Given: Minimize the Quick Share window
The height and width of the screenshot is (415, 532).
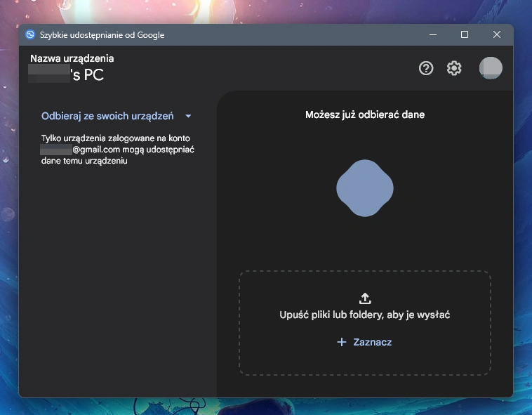Looking at the screenshot, I should (x=433, y=34).
